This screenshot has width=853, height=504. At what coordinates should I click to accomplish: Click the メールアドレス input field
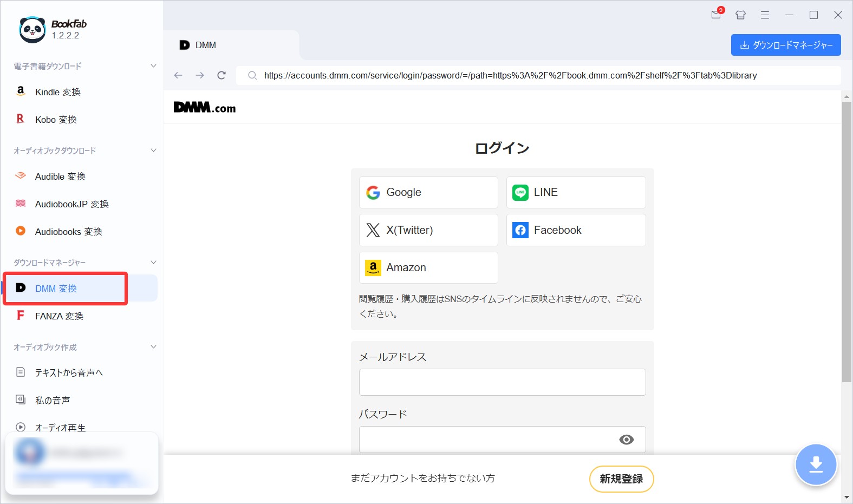[x=502, y=382]
